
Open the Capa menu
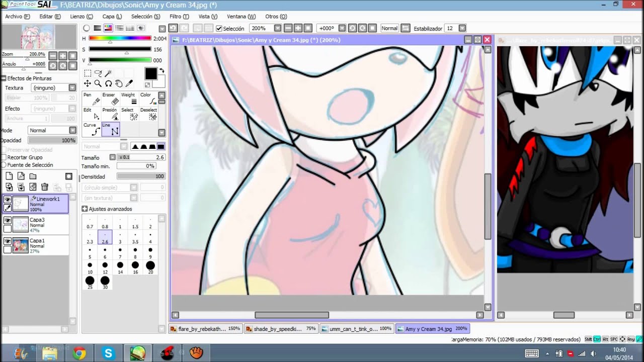pos(112,17)
